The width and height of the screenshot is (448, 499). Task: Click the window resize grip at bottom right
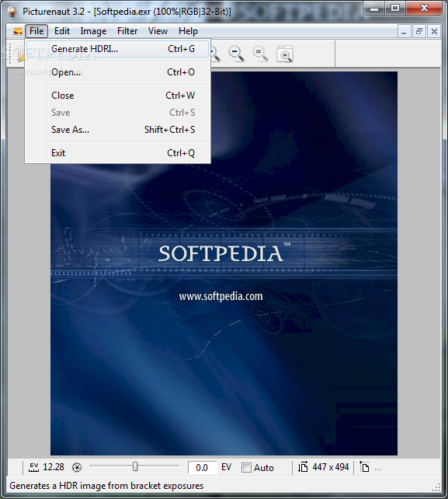[437, 487]
